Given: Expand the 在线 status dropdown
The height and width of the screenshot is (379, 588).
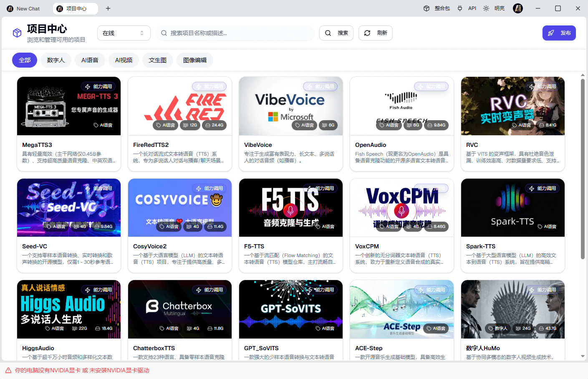Looking at the screenshot, I should 124,33.
